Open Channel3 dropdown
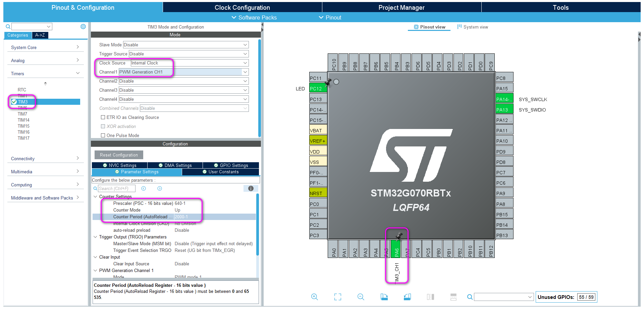This screenshot has height=310, width=644. point(183,90)
